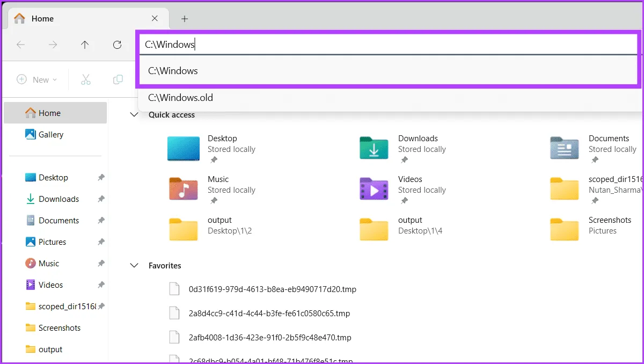
Task: Unpin the Desktop entry in the sidebar
Action: (101, 177)
